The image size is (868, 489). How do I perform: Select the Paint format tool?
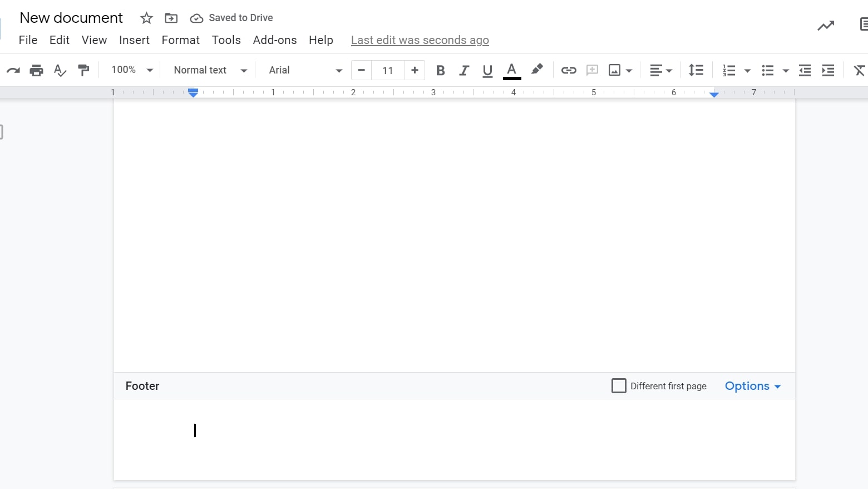[83, 70]
